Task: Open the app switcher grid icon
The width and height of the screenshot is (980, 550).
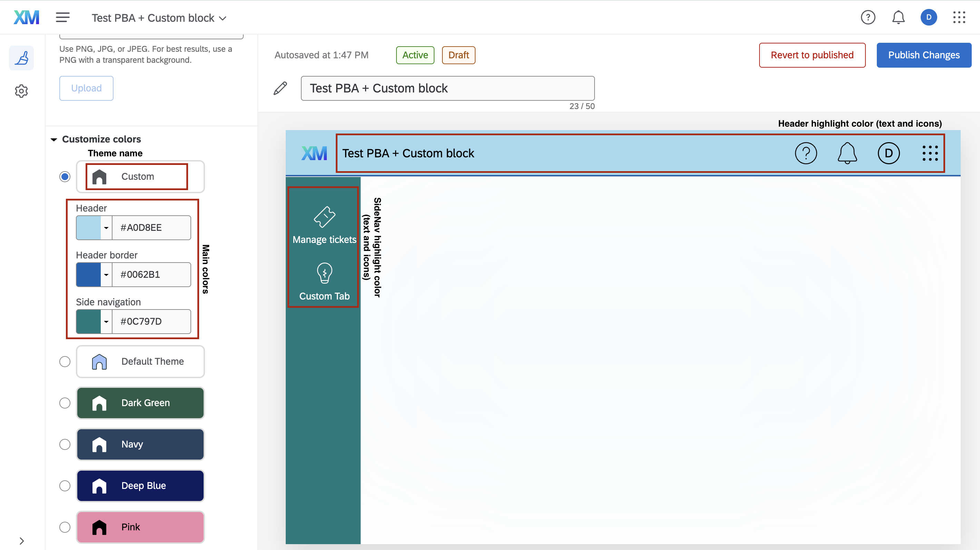Action: [959, 18]
